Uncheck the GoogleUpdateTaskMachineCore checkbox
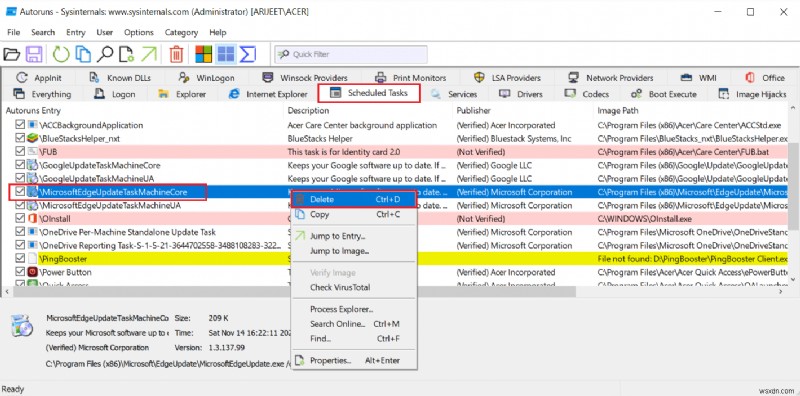The height and width of the screenshot is (396, 800). pos(20,165)
